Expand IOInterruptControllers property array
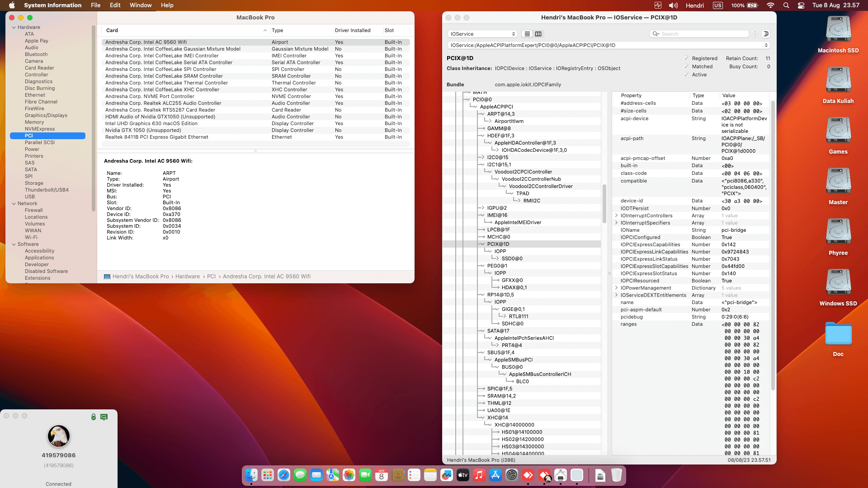 [616, 216]
